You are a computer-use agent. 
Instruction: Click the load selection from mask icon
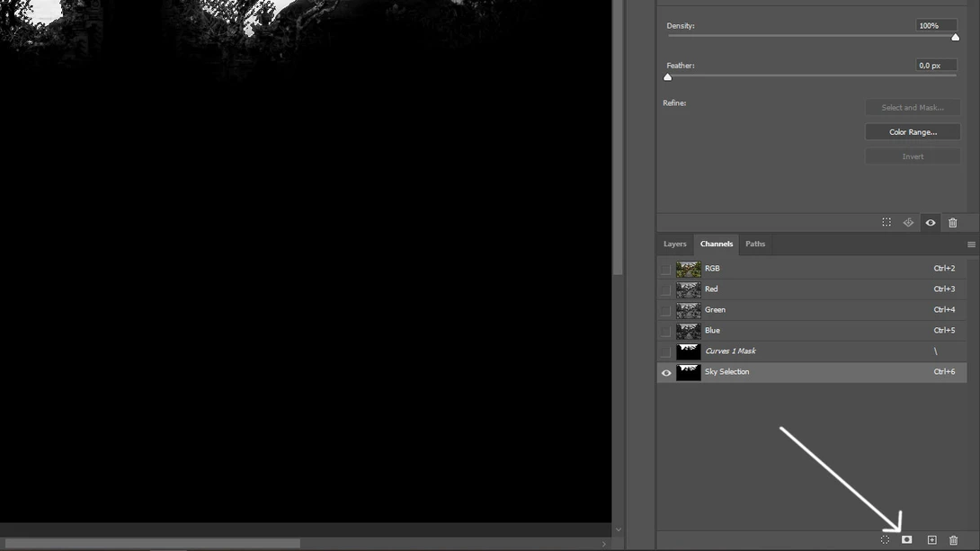(x=886, y=222)
